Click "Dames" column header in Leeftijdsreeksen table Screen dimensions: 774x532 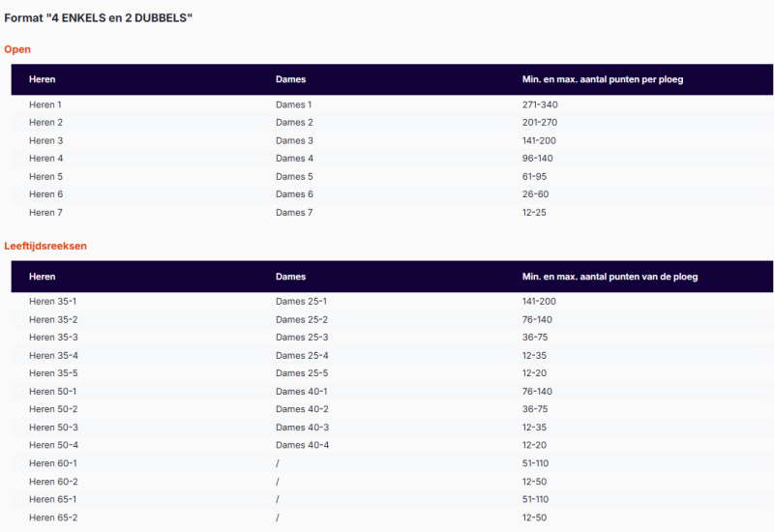tap(290, 277)
